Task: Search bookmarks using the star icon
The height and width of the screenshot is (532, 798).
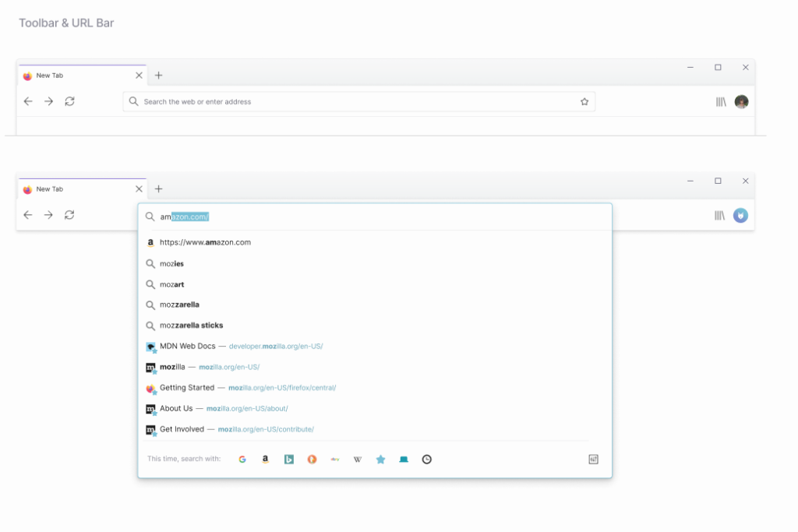Action: tap(380, 459)
